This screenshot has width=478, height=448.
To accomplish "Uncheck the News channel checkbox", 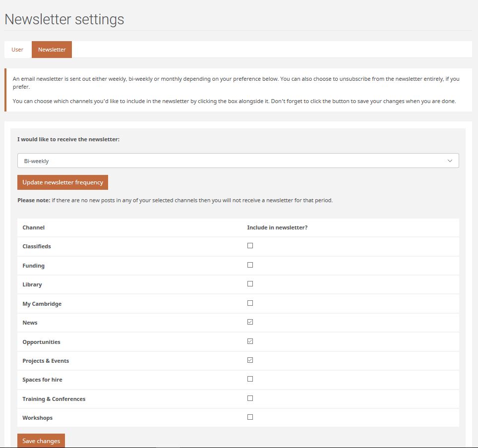I will click(x=250, y=322).
